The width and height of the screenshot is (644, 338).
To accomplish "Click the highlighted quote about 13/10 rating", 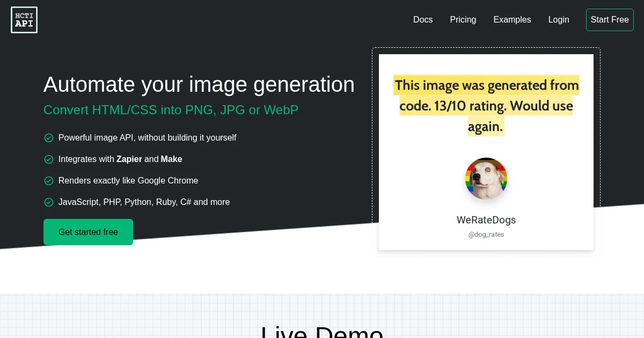I will [x=486, y=106].
